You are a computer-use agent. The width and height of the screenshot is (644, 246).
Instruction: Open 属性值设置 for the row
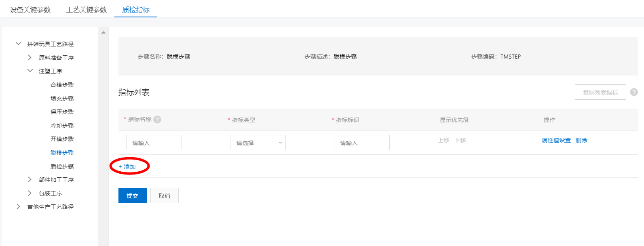pos(556,140)
